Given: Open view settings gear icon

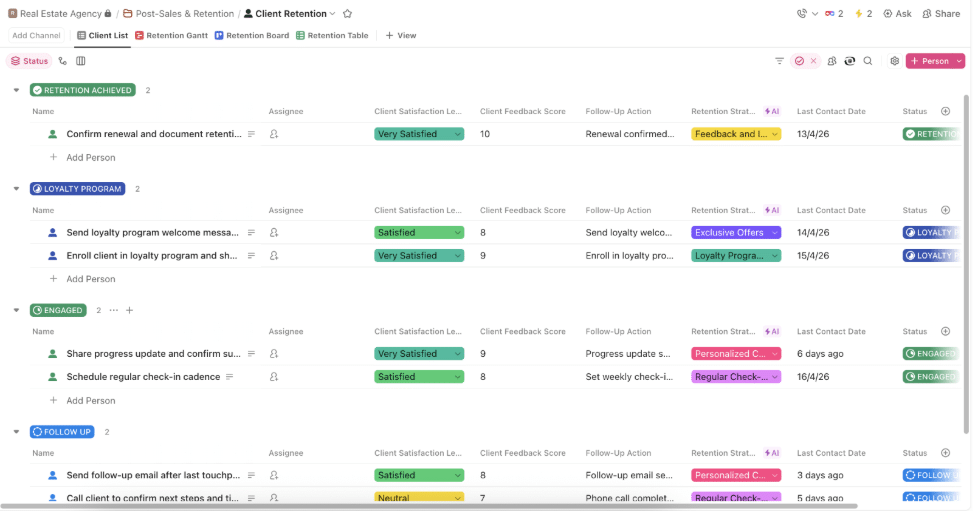Looking at the screenshot, I should point(894,61).
